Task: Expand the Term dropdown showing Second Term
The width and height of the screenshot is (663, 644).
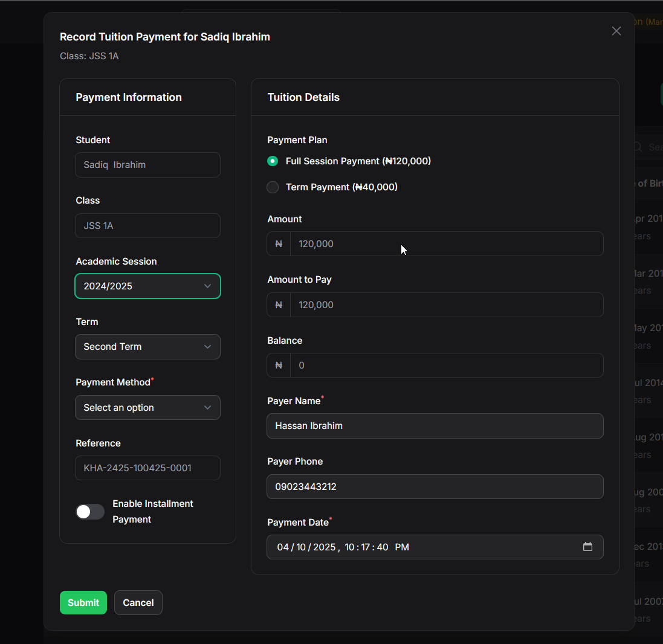Action: coord(147,347)
